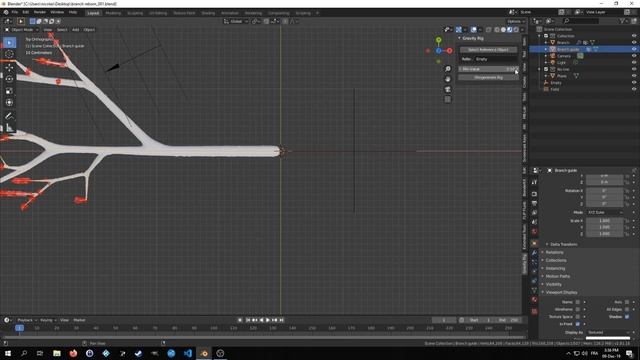Adjust the Min value slider in Gravity Rig
The width and height of the screenshot is (640, 360).
point(488,69)
